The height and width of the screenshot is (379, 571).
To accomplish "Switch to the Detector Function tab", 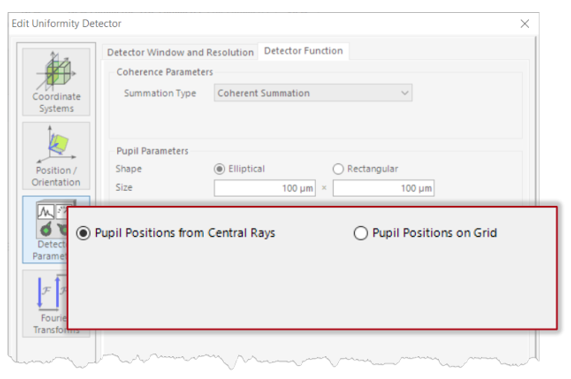I will tap(303, 51).
